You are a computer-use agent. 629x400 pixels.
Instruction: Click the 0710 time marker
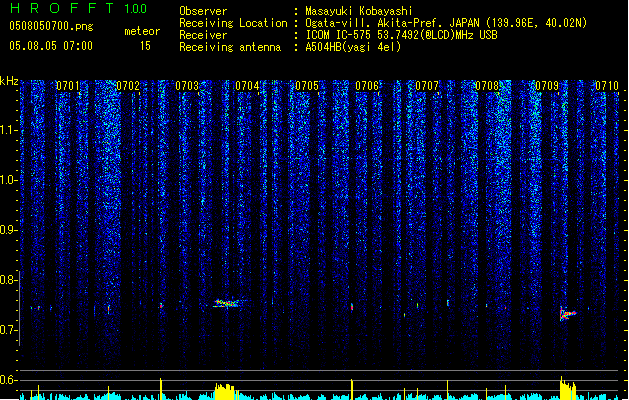[607, 86]
